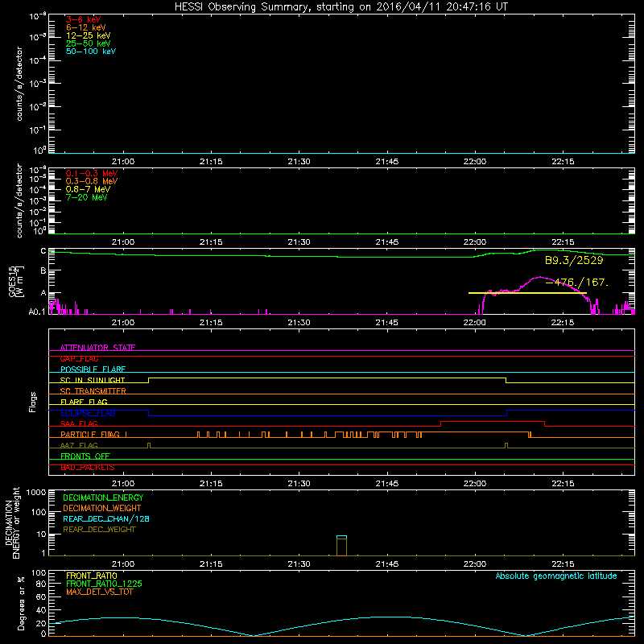This screenshot has height=644, width=644.
Task: Click the magenta GOES flare peak curve
Action: 539,278
